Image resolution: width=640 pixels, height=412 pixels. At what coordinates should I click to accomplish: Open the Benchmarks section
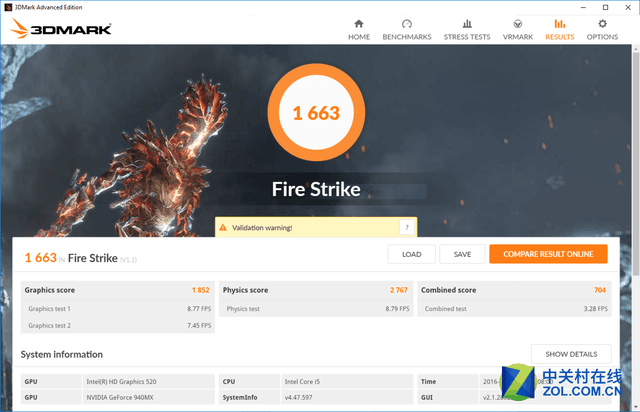(x=407, y=30)
